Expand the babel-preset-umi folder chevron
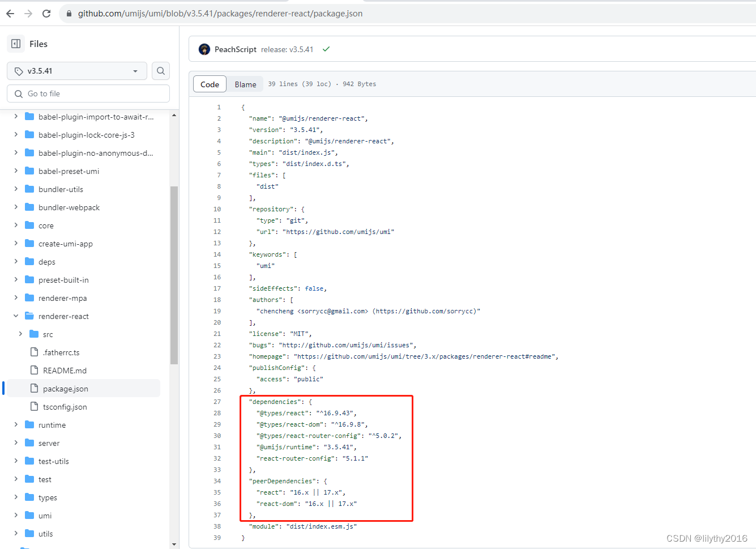The width and height of the screenshot is (756, 549). pyautogui.click(x=16, y=171)
